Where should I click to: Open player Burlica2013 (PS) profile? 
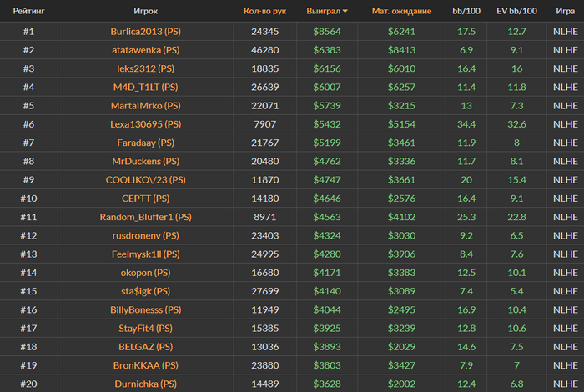coord(146,31)
